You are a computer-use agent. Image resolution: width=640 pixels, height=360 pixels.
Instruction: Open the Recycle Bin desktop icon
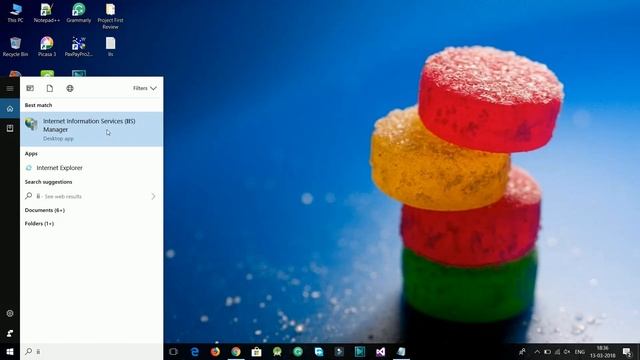16,47
